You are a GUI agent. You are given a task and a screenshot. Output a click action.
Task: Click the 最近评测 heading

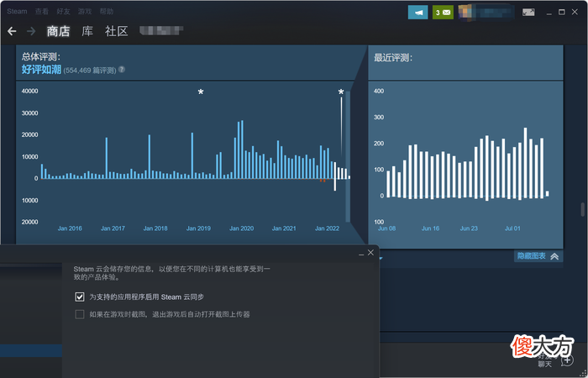393,58
